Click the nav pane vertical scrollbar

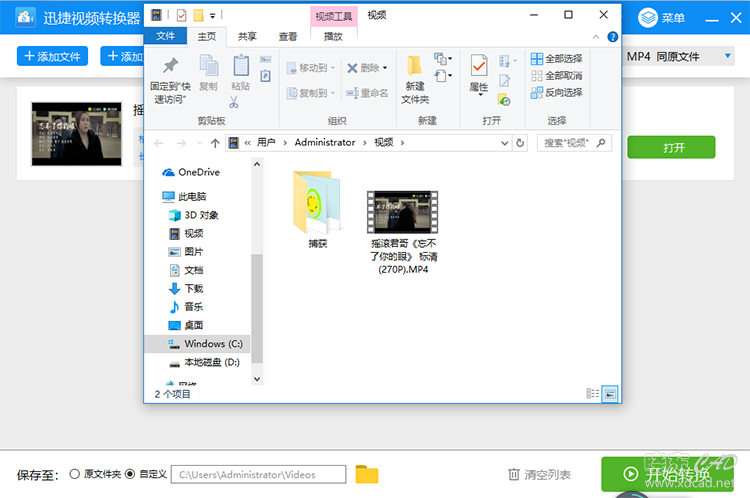coord(257,309)
